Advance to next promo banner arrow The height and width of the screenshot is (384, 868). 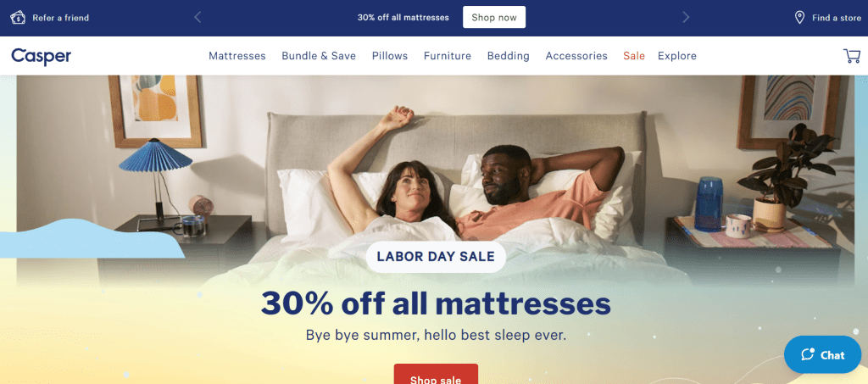point(686,18)
